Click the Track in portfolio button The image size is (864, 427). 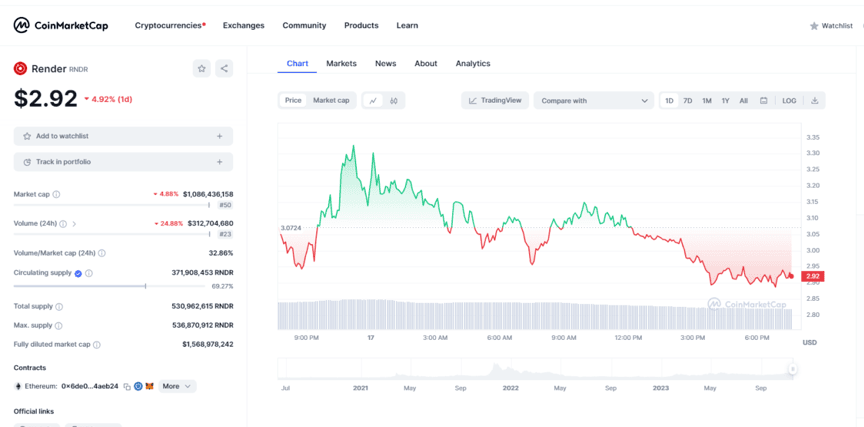123,162
